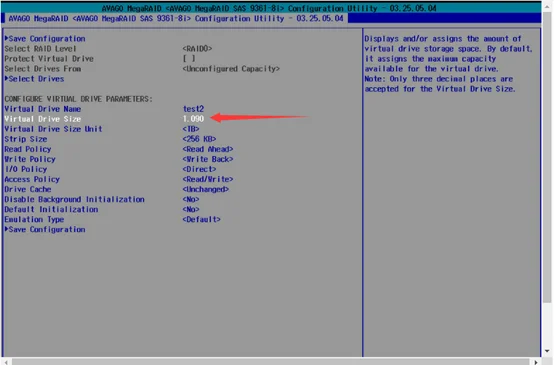Open the Select Drives submenu
Viewport: 554px width, 365px height.
pos(34,79)
